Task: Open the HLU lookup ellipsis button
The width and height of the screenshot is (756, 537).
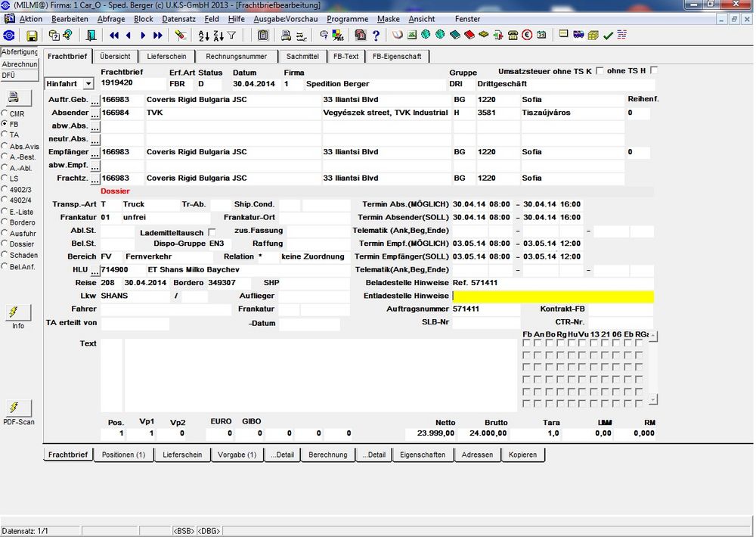Action: click(x=95, y=270)
